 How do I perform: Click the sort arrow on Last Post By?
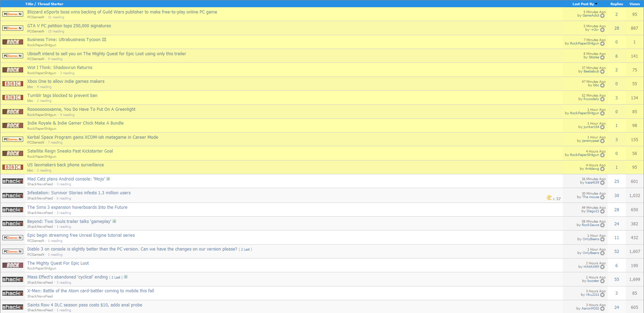[597, 4]
